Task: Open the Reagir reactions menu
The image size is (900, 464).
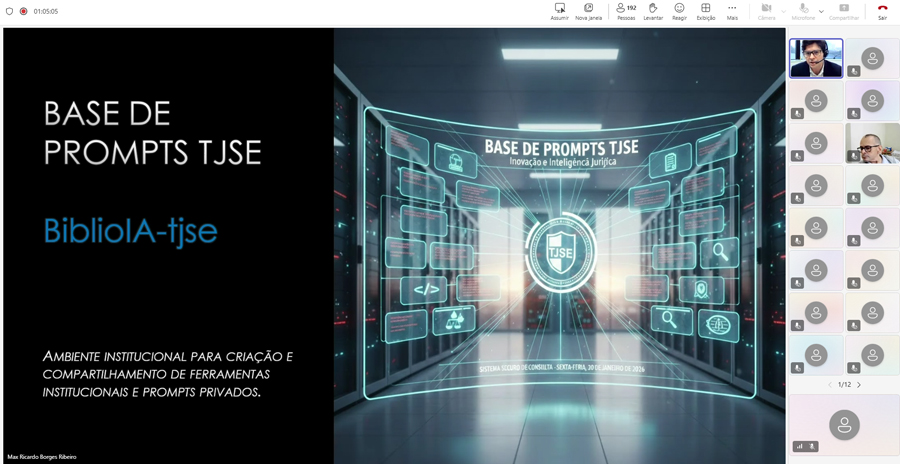Action: [x=680, y=11]
